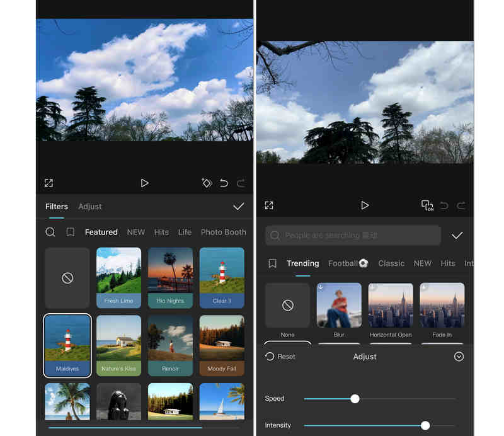The height and width of the screenshot is (436, 504).
Task: Confirm filters with checkmark beside Adjust tab
Action: point(239,207)
